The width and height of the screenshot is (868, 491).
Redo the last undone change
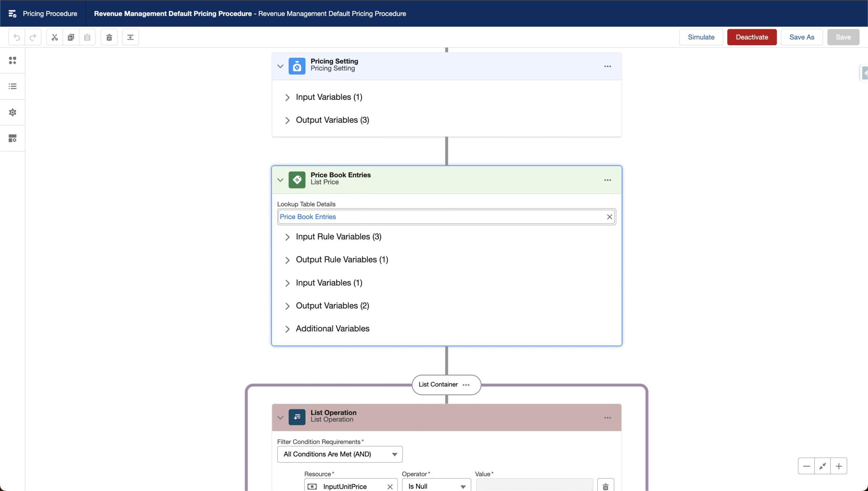(33, 37)
